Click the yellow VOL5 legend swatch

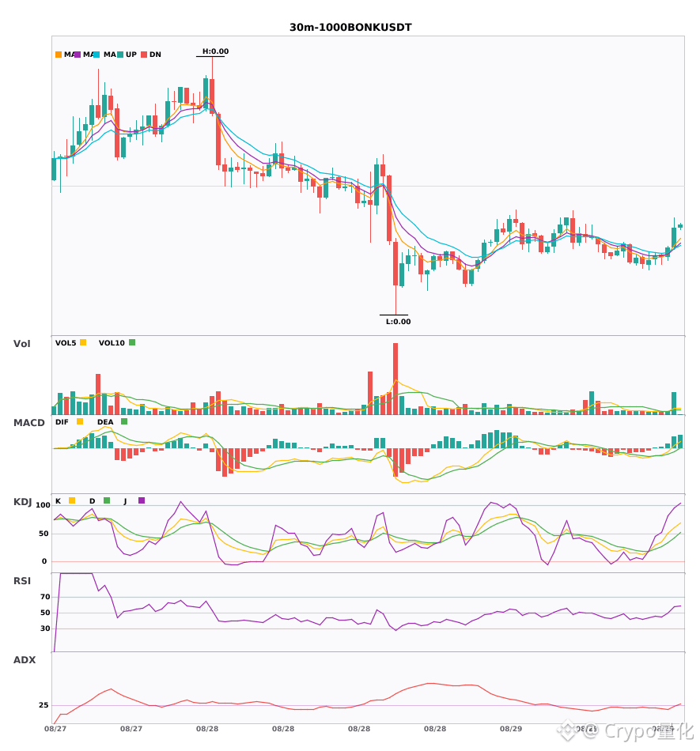83,342
